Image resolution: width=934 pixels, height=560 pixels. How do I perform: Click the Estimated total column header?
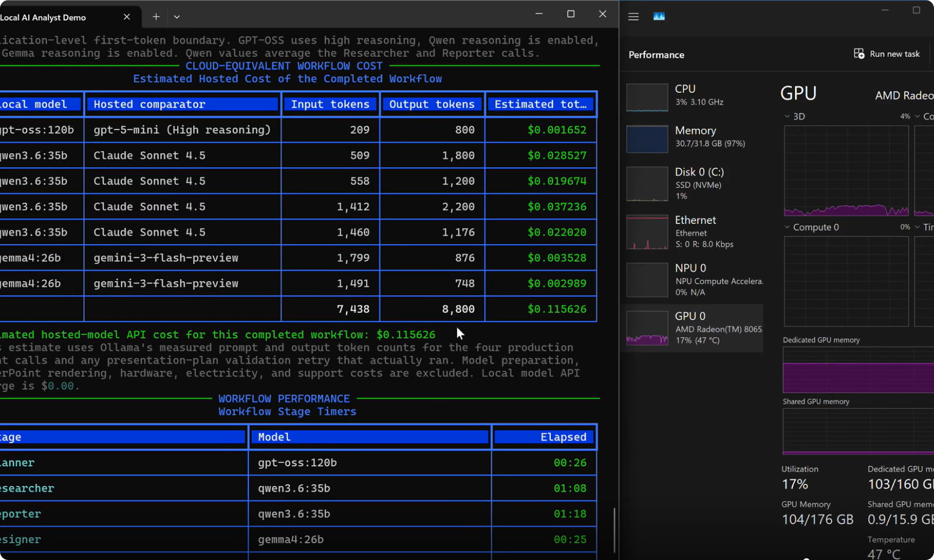[540, 104]
